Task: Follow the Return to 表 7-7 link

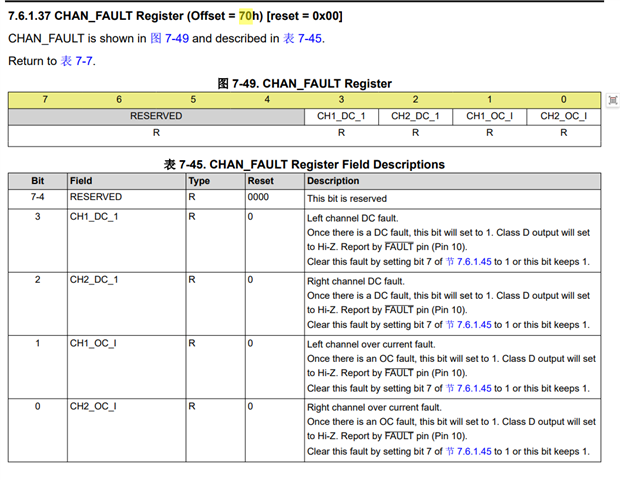Action: [77, 61]
